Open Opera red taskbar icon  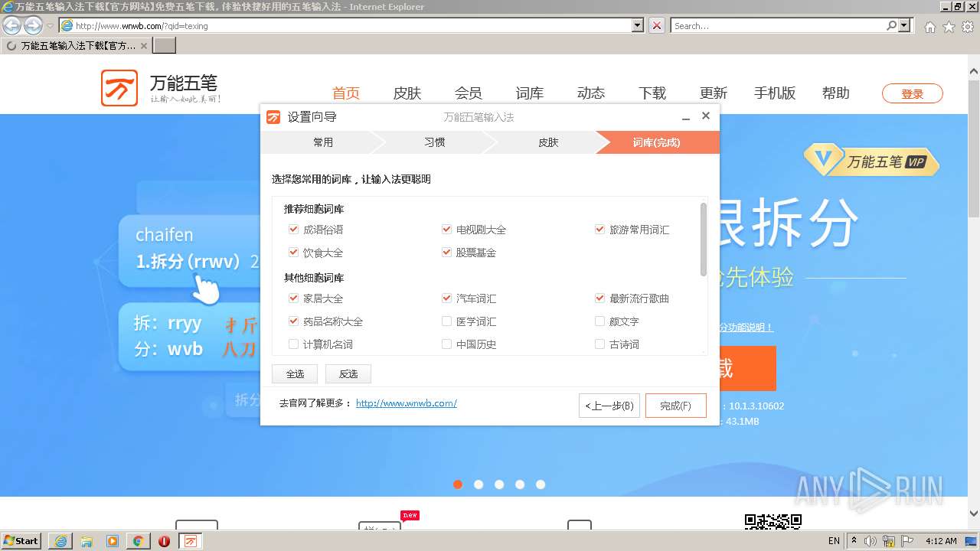tap(164, 541)
